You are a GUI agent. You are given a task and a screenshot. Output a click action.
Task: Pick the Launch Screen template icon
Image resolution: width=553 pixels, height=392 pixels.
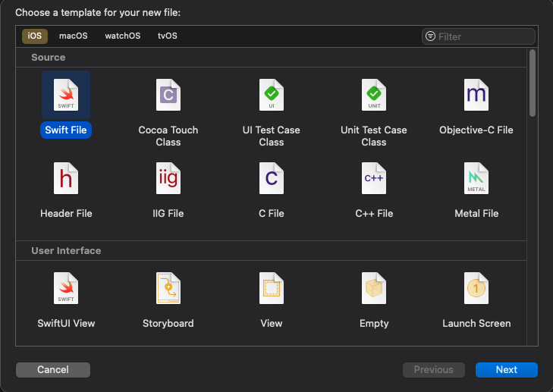476,288
